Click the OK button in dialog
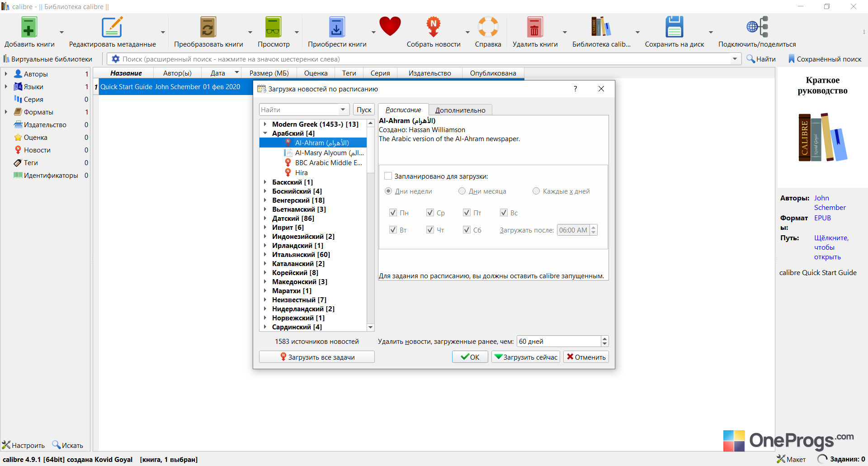The height and width of the screenshot is (466, 868). [x=470, y=357]
